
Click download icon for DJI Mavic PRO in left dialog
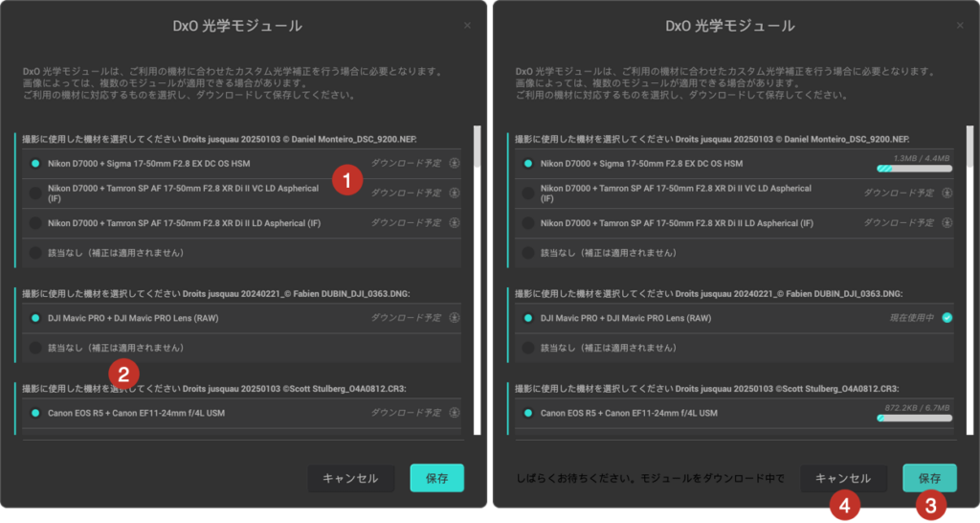(x=455, y=318)
